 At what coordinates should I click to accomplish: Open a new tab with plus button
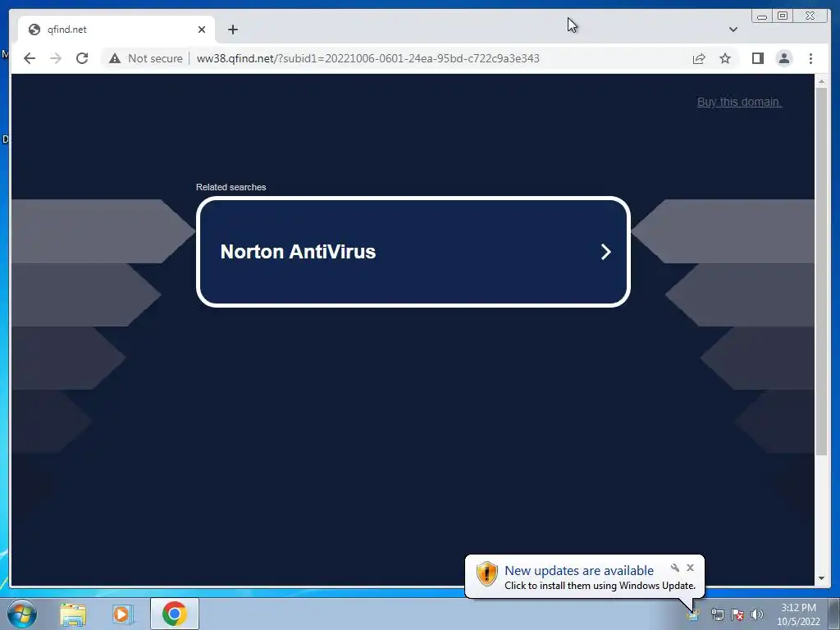(232, 30)
